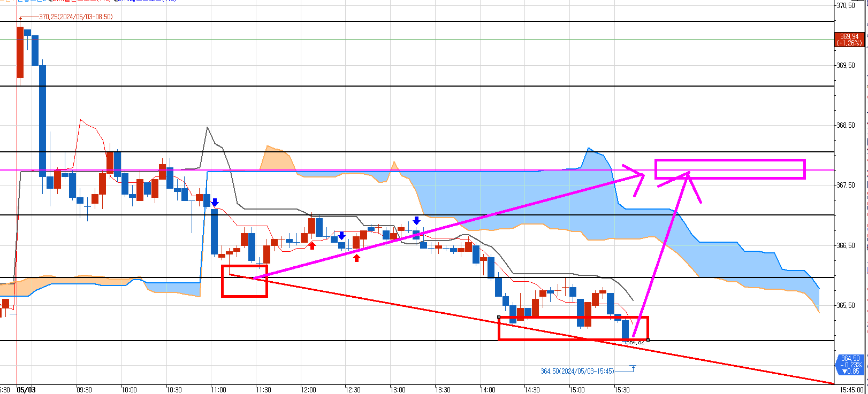Image resolution: width=868 pixels, height=394 pixels.
Task: Click the 370,50 price axis label
Action: pos(846,5)
